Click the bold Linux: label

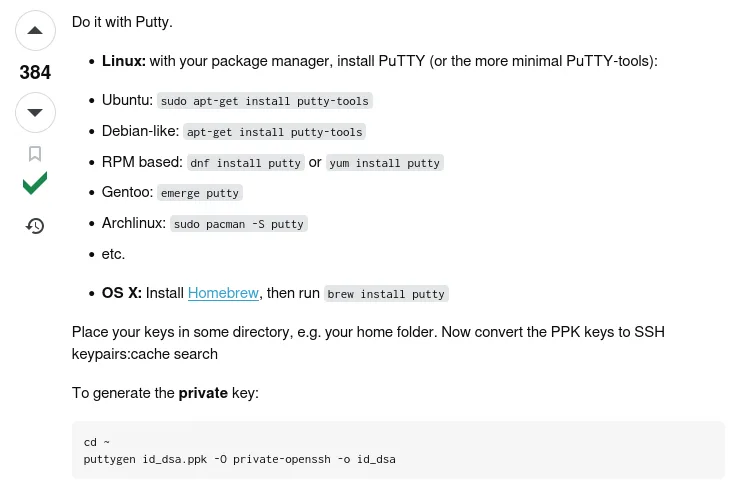[x=124, y=61]
